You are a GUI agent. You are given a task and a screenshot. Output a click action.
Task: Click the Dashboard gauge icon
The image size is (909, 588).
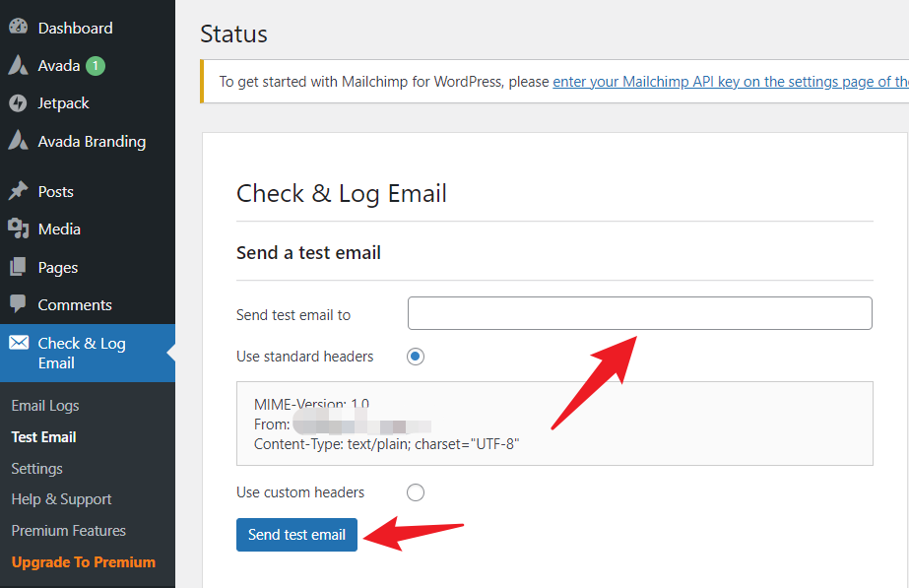coord(18,28)
